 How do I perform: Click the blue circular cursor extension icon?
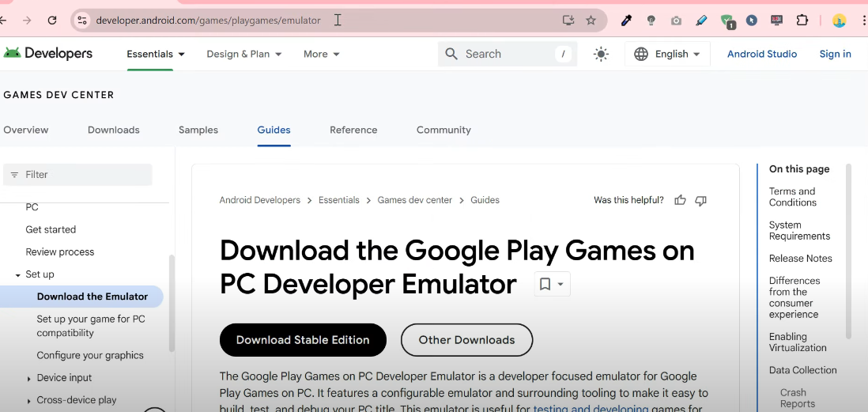751,21
